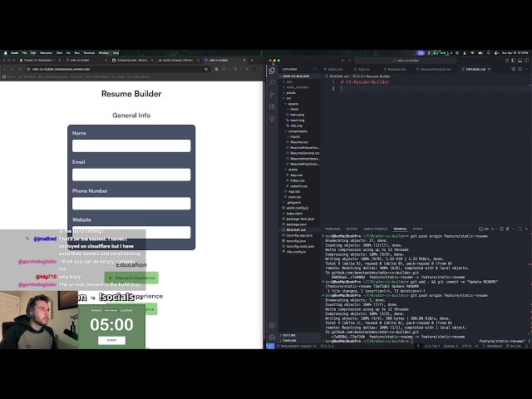This screenshot has height=399, width=532.
Task: Click the browser reload button
Action: tap(20, 69)
